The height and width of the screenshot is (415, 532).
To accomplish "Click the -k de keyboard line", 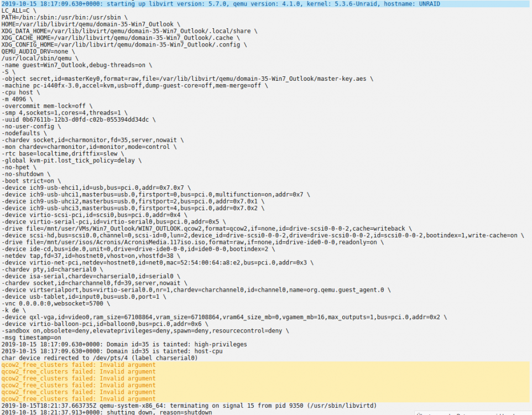I will point(14,309).
